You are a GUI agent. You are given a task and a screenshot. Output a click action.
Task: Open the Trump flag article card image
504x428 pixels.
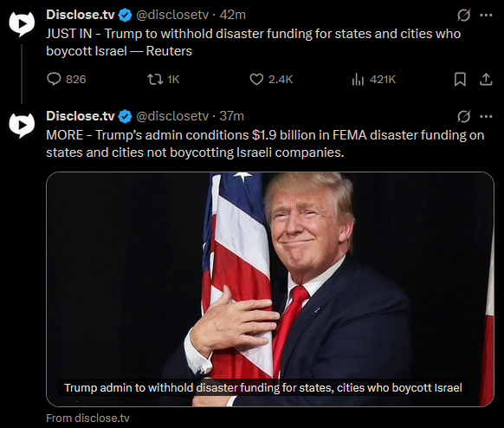(x=270, y=289)
